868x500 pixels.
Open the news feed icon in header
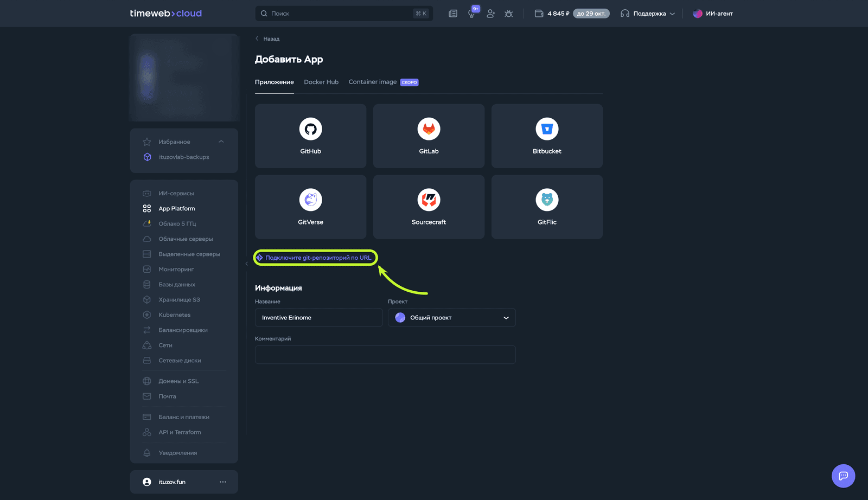coord(453,14)
